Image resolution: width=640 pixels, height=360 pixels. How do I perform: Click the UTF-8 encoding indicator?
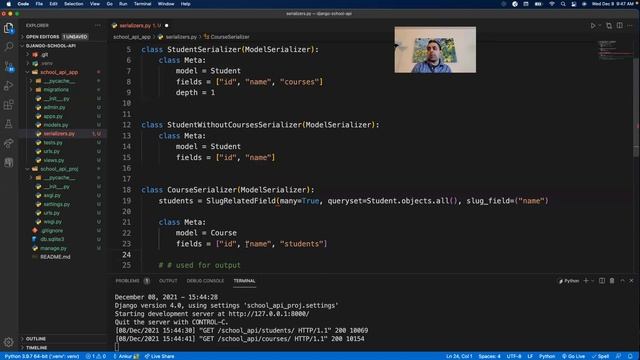pyautogui.click(x=514, y=356)
